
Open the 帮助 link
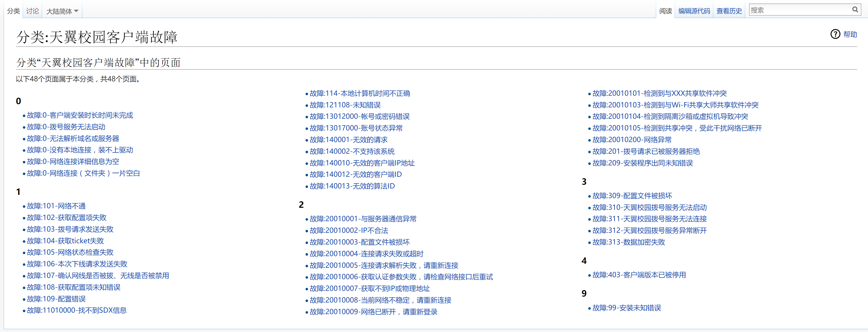tap(850, 34)
